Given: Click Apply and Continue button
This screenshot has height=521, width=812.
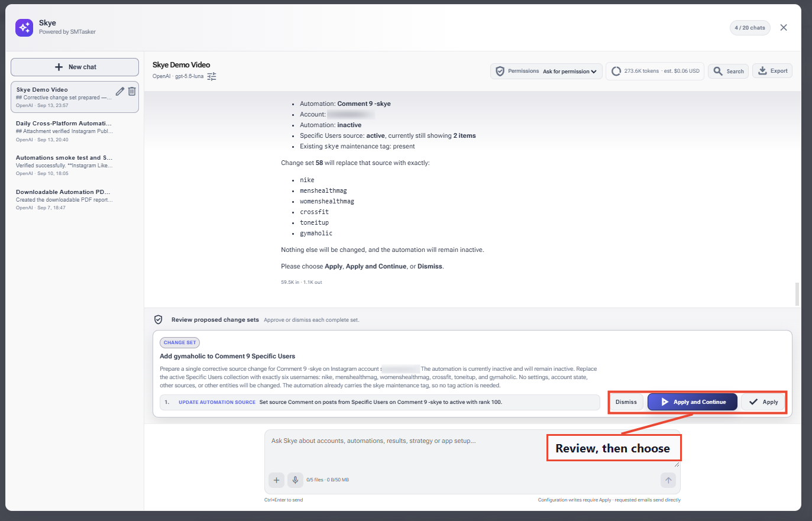Looking at the screenshot, I should (x=693, y=402).
